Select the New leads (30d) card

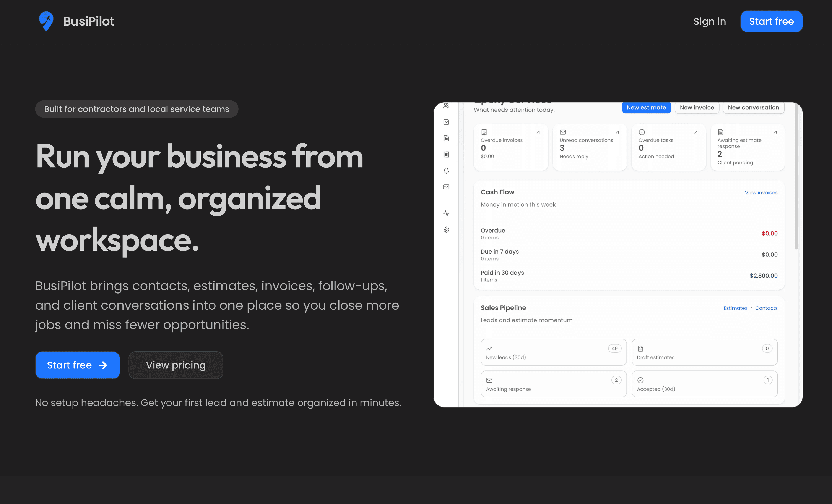(553, 352)
